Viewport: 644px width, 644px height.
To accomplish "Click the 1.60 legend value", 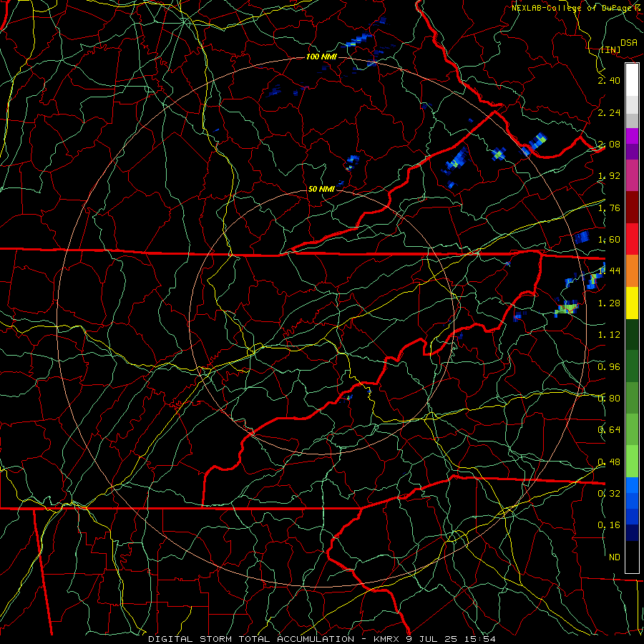I will pyautogui.click(x=609, y=240).
